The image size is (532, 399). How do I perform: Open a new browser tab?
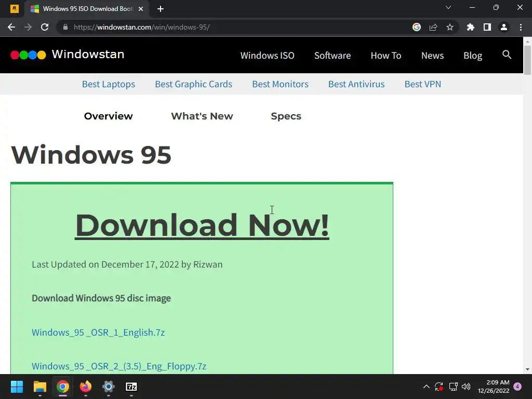[161, 9]
